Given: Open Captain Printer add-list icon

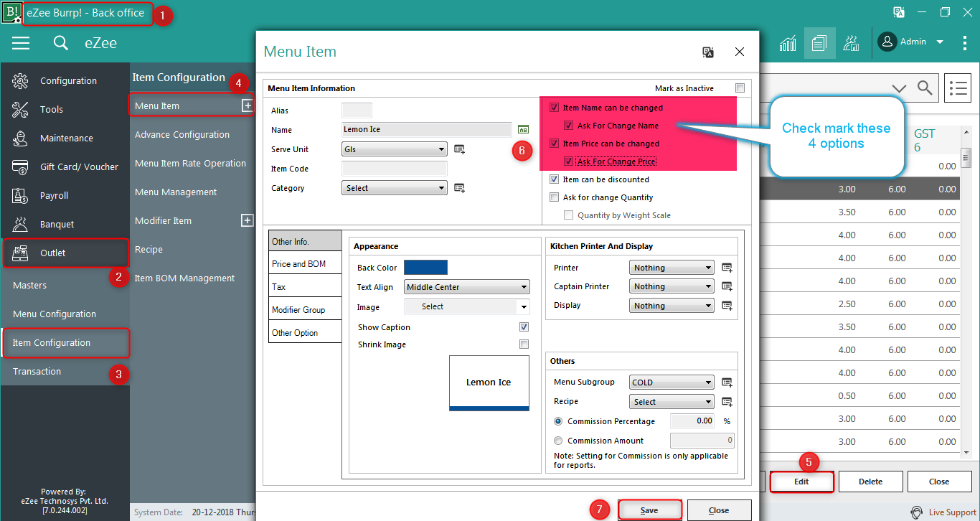Looking at the screenshot, I should point(727,286).
